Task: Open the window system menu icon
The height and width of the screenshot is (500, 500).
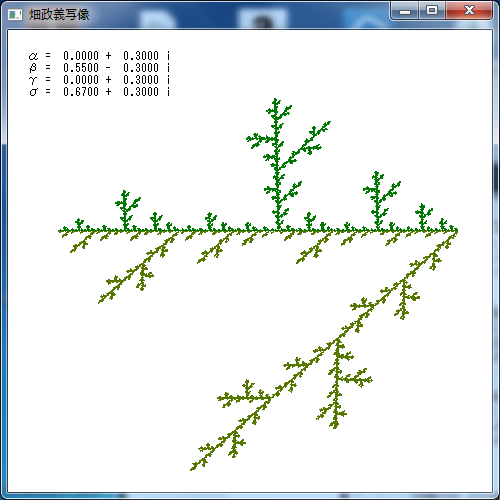Action: tap(15, 15)
